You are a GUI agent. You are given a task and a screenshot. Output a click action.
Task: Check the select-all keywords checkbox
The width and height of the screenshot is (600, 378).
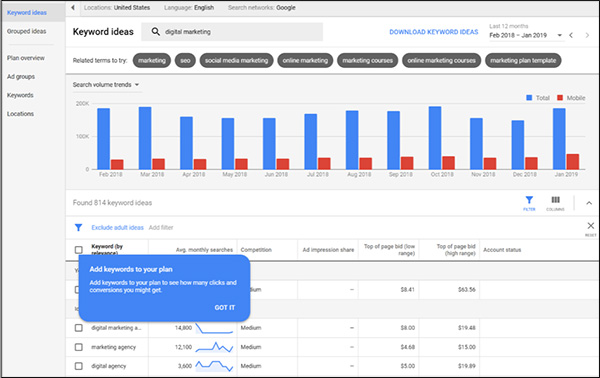pos(78,250)
